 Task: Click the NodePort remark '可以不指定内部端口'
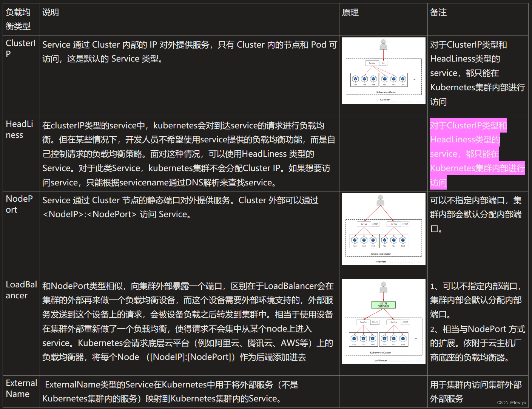pyautogui.click(x=476, y=215)
